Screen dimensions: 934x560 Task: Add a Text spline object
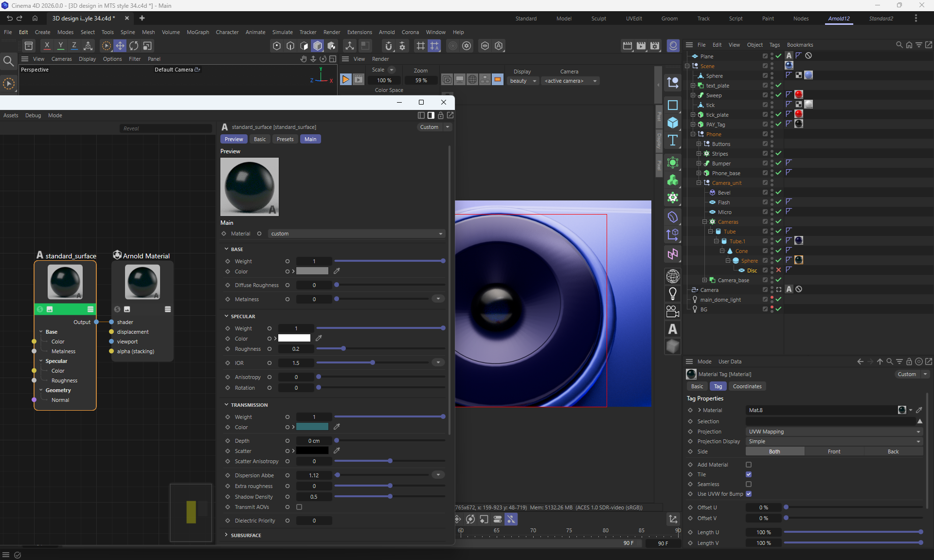coord(673,141)
